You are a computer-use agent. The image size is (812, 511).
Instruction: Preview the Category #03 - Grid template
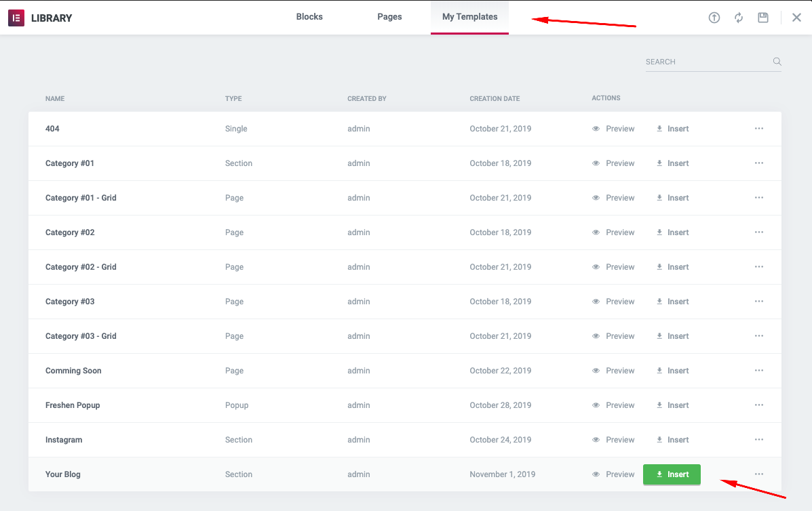click(613, 336)
